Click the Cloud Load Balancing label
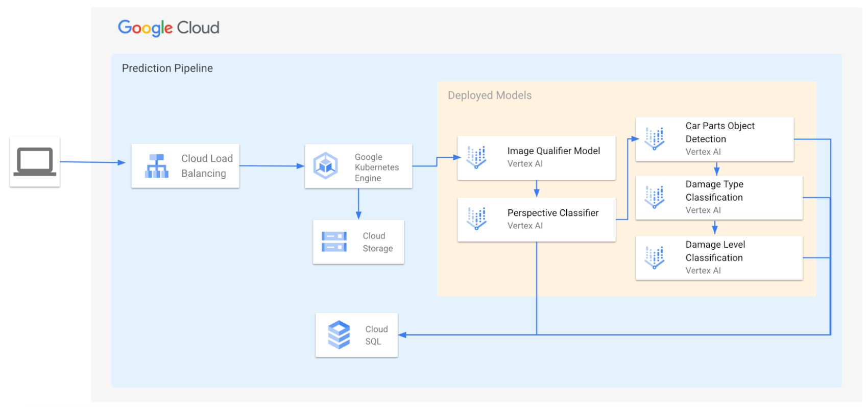Viewport: 868px width, 407px height. point(207,166)
